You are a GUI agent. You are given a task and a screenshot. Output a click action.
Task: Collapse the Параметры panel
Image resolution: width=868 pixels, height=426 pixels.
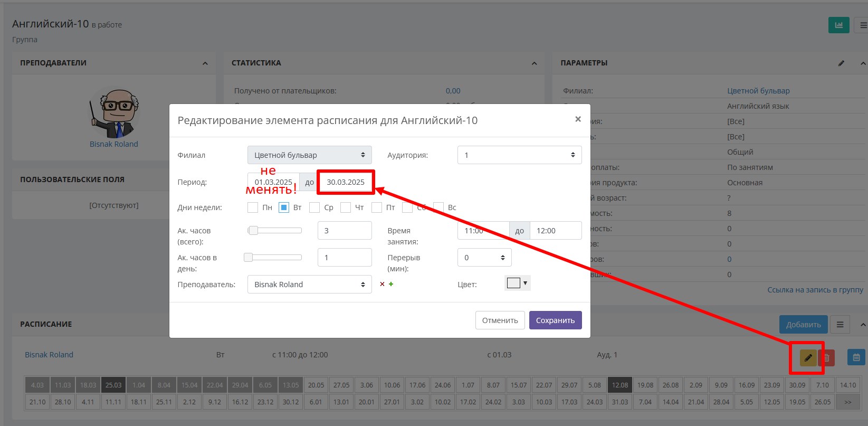point(863,63)
